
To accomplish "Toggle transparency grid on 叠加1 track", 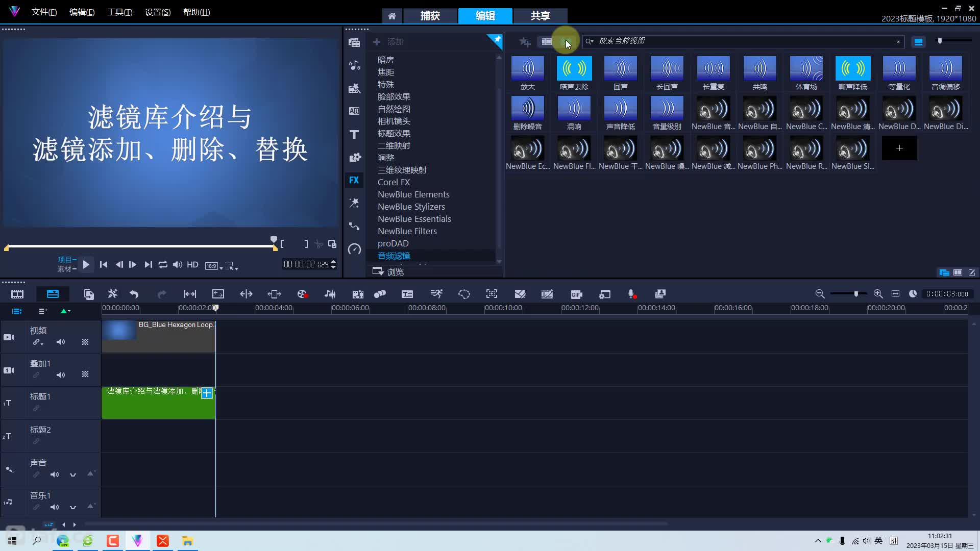I will [85, 374].
